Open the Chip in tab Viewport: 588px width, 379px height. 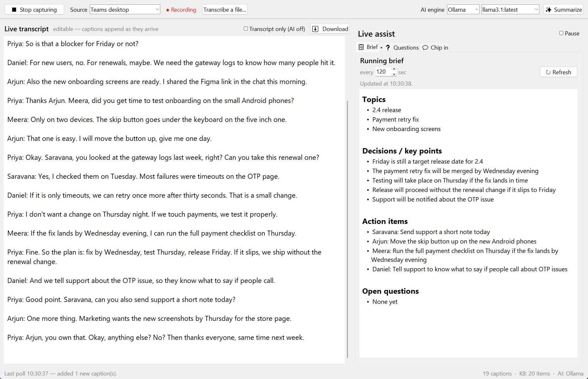[435, 47]
